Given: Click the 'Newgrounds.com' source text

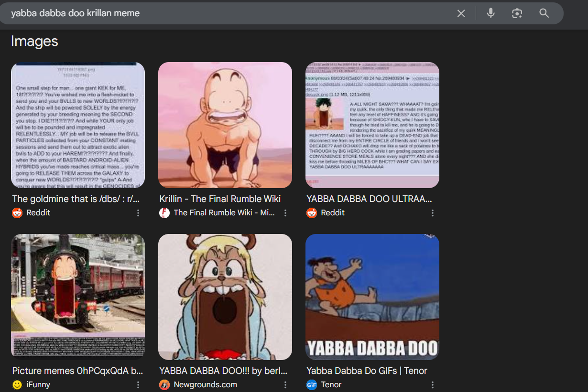Looking at the screenshot, I should [x=205, y=385].
